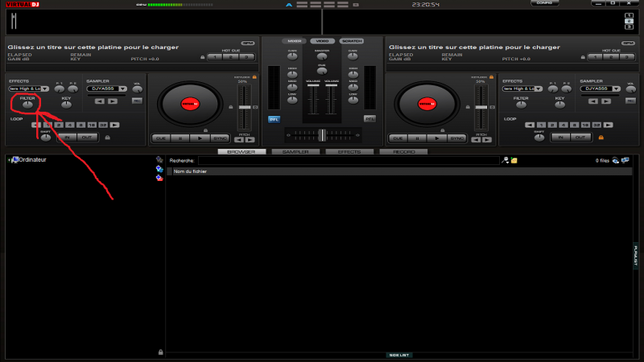
Task: Click the MASTER volume knob in the mixer
Action: (x=322, y=58)
